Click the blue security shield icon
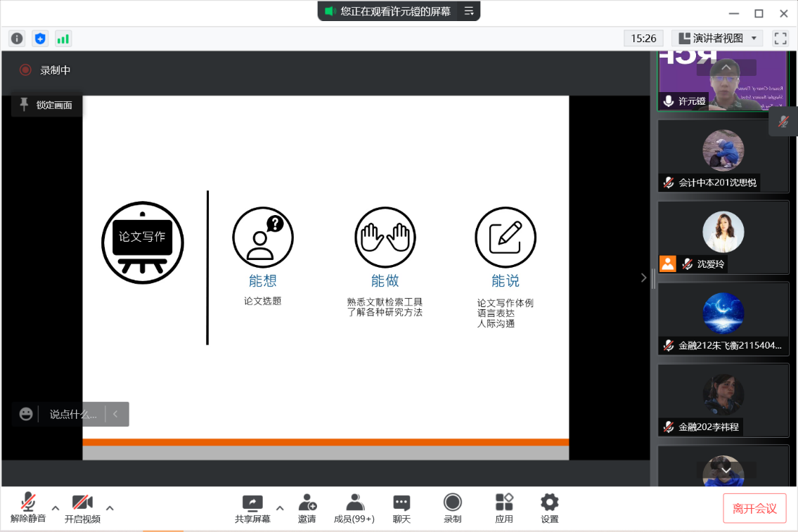 (40, 39)
